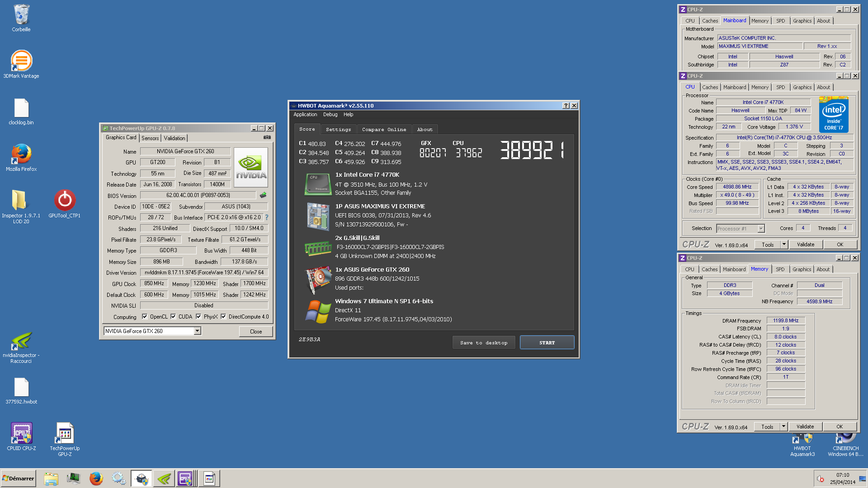Toggle the CUDA checkbox in GPU-Z
Viewport: 868px width, 488px height.
(x=173, y=317)
